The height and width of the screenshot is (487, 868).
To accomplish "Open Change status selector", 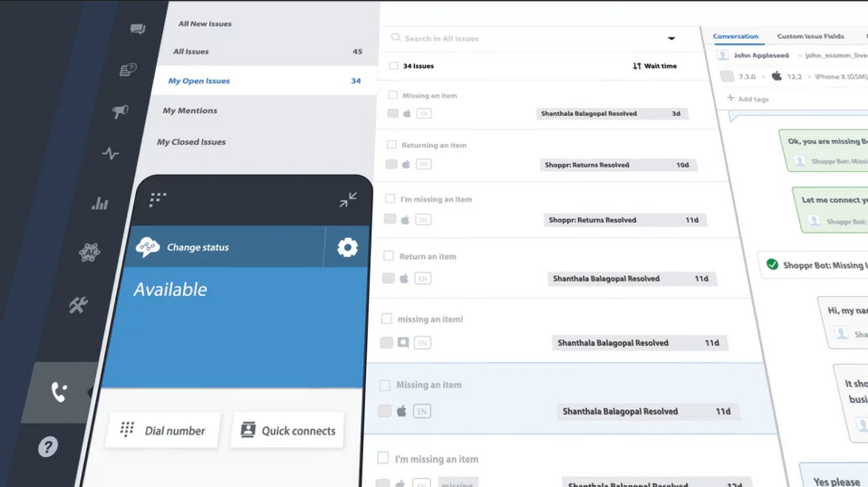I will 227,246.
